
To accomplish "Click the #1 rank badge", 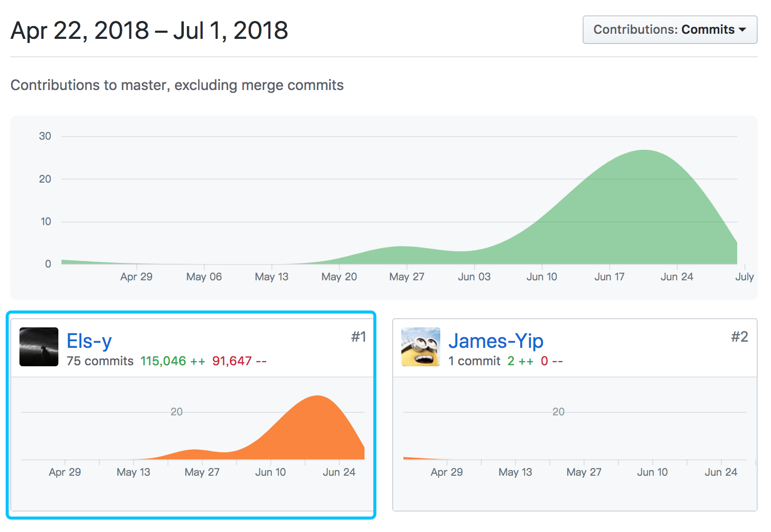I will (x=358, y=337).
